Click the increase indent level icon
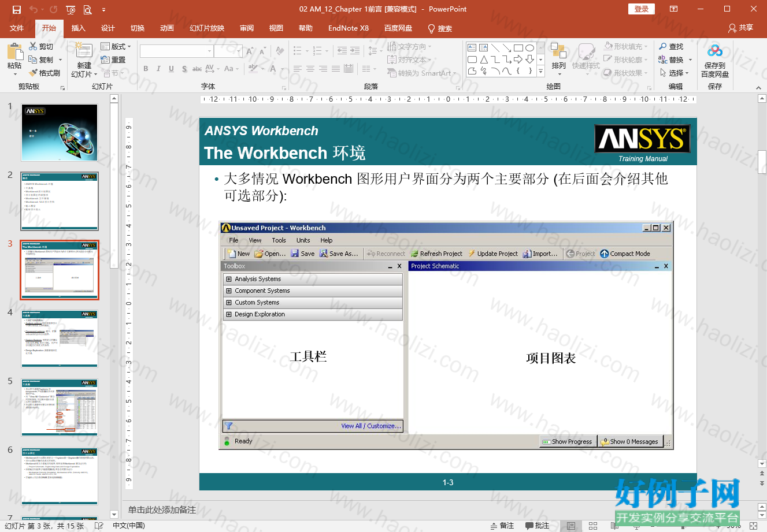This screenshot has width=767, height=532. (x=355, y=51)
